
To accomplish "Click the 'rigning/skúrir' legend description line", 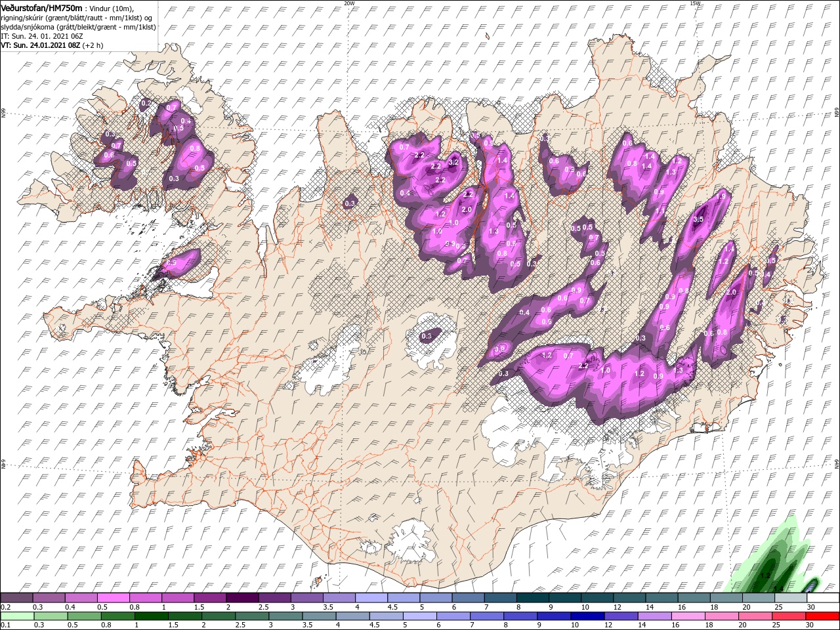I will click(x=77, y=17).
